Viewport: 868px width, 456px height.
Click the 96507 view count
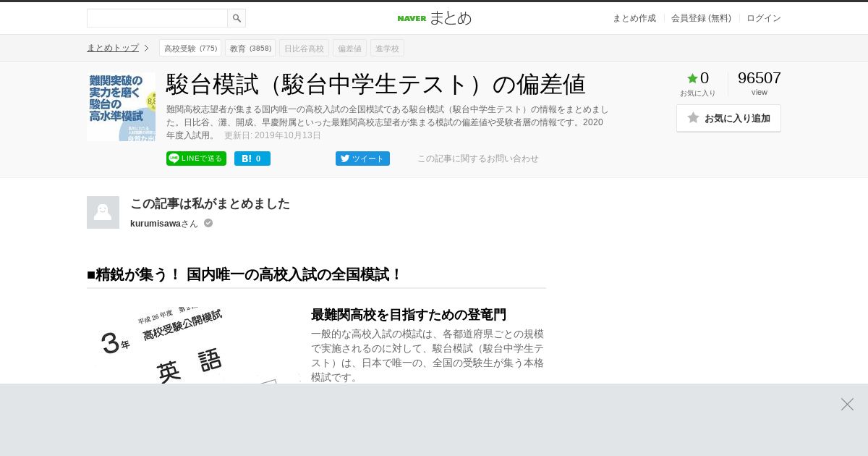pos(759,78)
